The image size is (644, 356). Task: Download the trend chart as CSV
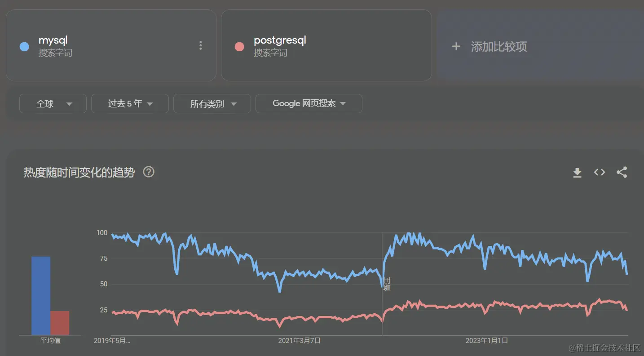coord(577,173)
